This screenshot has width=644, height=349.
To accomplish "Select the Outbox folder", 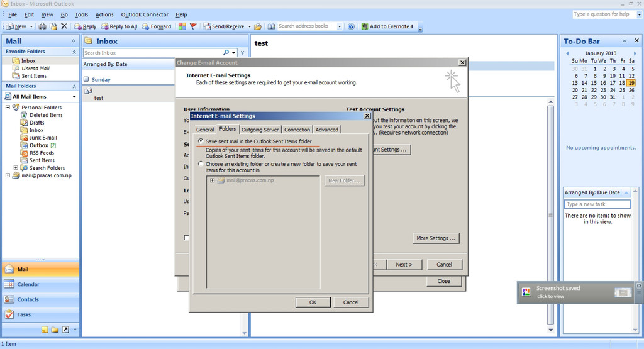I will (x=38, y=145).
